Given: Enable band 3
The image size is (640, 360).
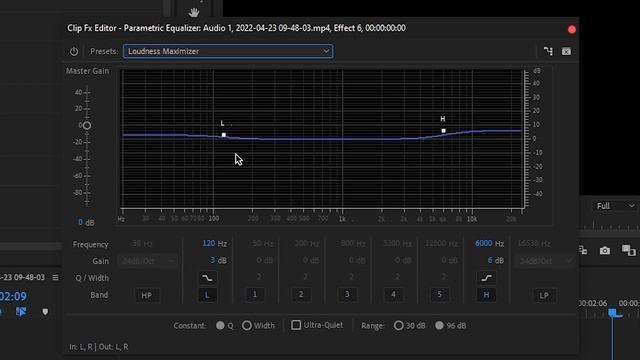Looking at the screenshot, I should point(347,294).
